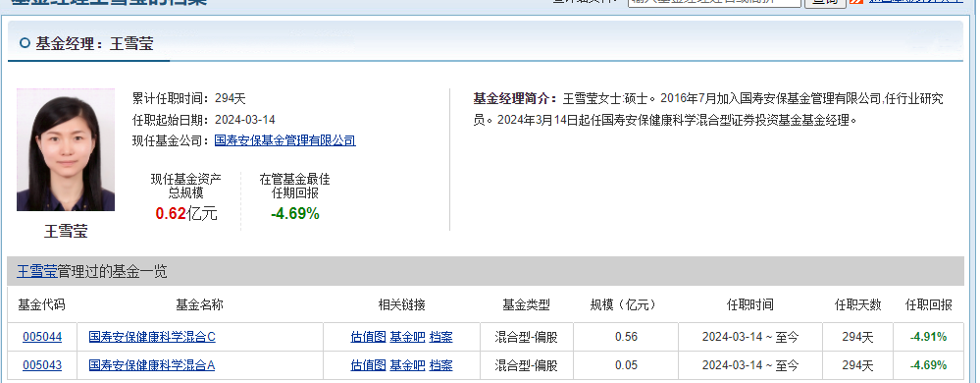The width and height of the screenshot is (980, 383).
Task: Open 档案 for 国寿安保健康科学混合A
Action: point(441,365)
